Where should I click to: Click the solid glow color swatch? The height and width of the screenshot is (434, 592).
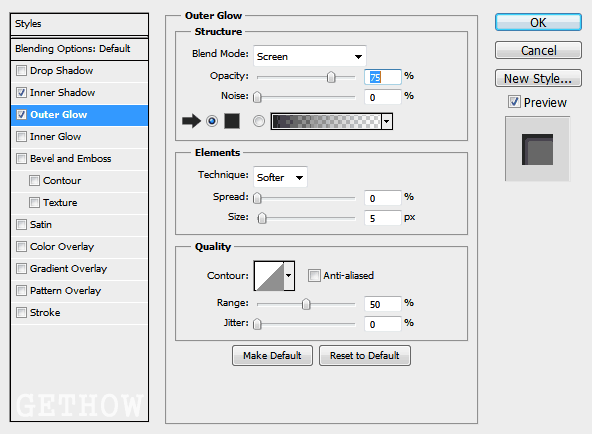pos(232,121)
